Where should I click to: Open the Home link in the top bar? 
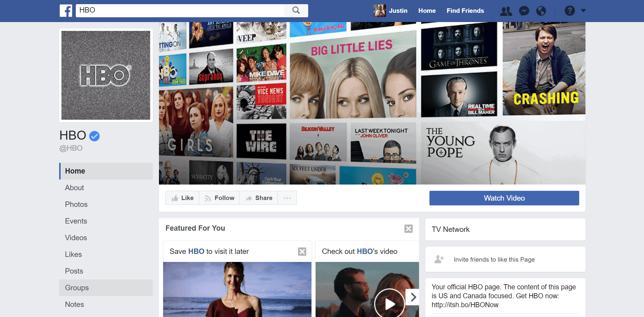pyautogui.click(x=427, y=11)
